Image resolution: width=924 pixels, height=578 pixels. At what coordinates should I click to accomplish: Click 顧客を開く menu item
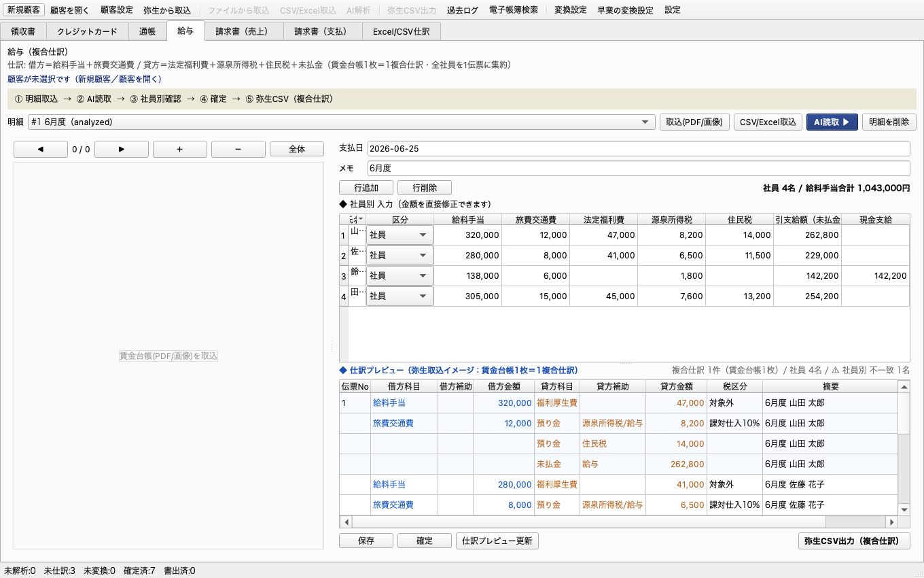click(69, 10)
